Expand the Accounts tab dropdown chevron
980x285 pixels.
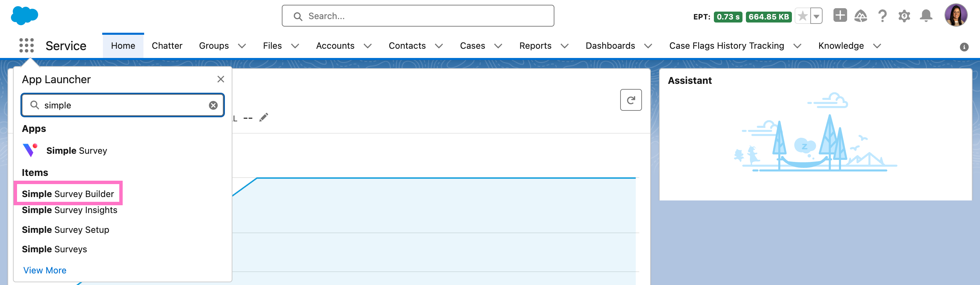367,46
